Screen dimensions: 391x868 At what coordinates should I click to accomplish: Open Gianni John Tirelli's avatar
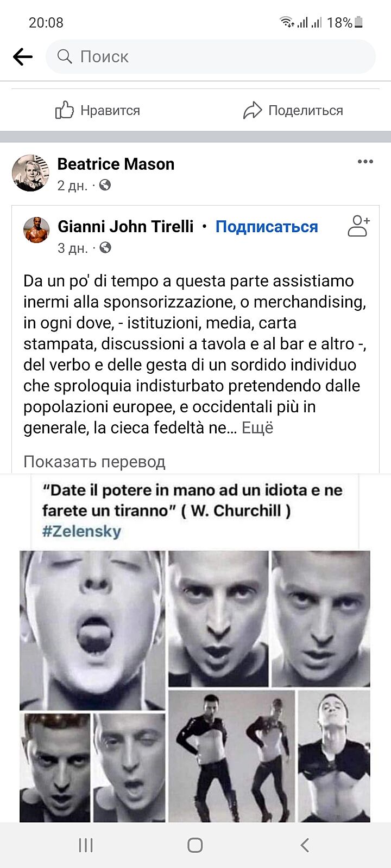36,230
